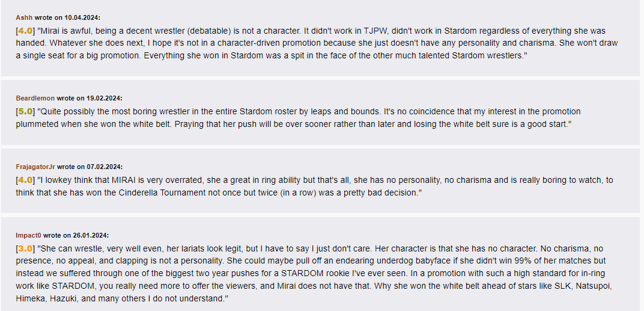Click the Impact0 username link

coord(29,235)
